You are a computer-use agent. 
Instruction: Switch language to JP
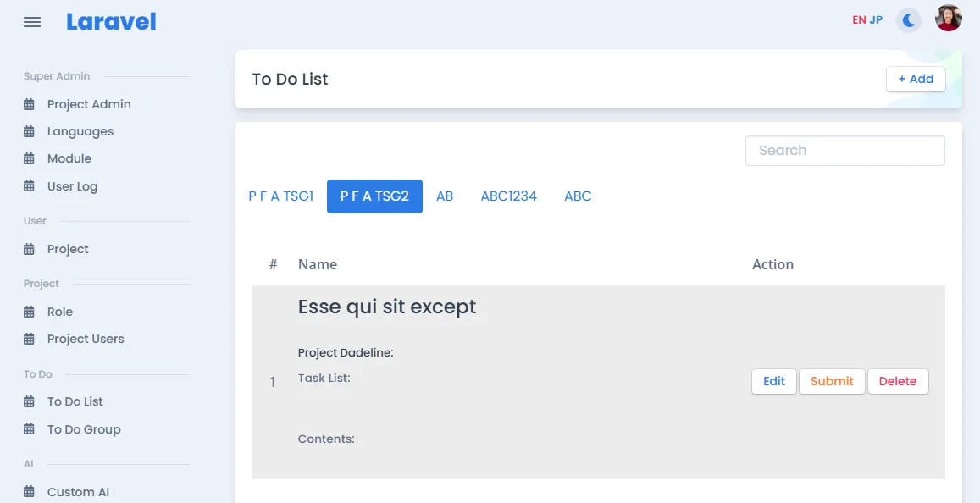tap(876, 20)
